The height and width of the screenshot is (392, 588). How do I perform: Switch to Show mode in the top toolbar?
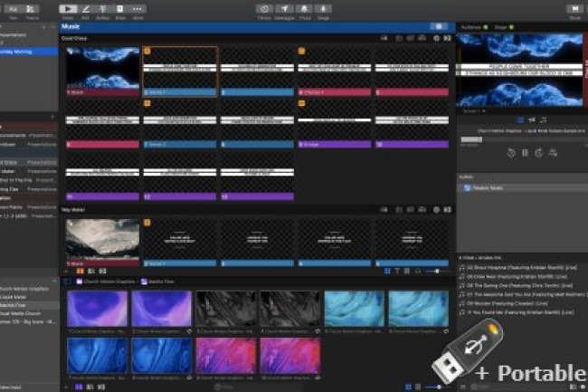68,9
